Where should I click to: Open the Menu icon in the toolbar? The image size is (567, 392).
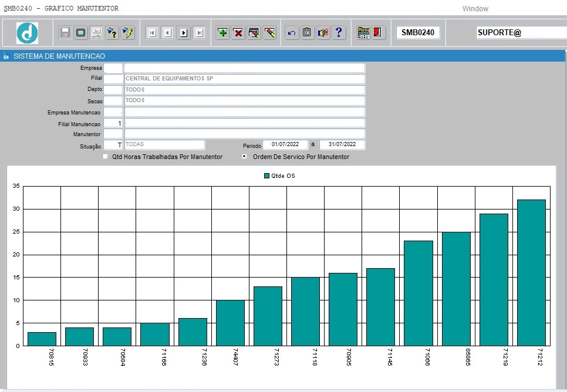pos(363,32)
